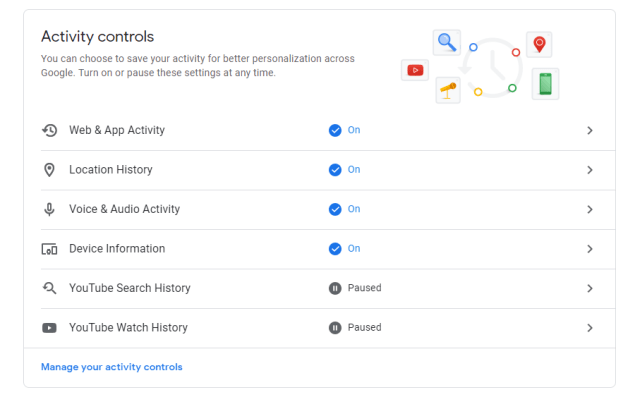Expand Web & App Activity with its chevron
640x397 pixels.
[x=590, y=131]
